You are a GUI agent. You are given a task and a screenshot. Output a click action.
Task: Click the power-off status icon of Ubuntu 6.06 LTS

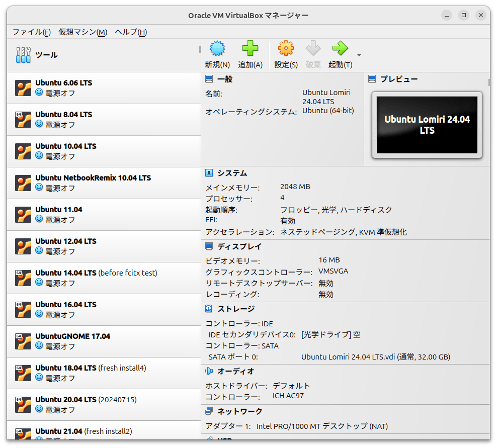click(39, 92)
